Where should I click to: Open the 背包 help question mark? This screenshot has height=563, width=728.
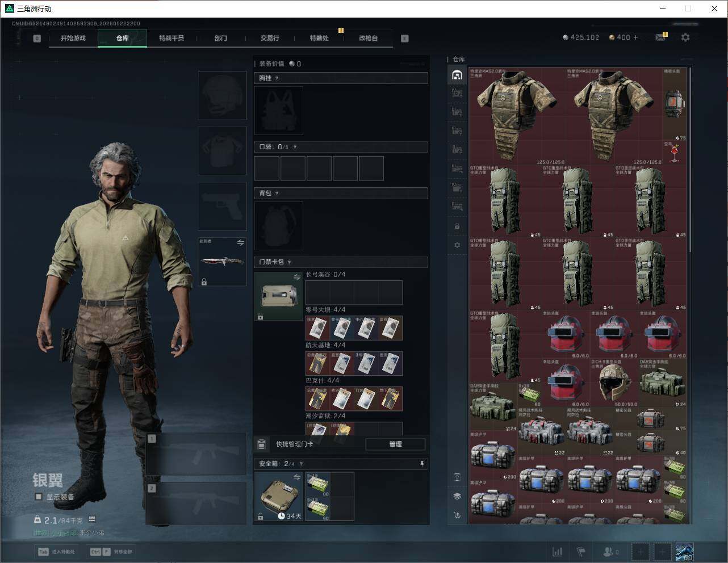point(277,194)
